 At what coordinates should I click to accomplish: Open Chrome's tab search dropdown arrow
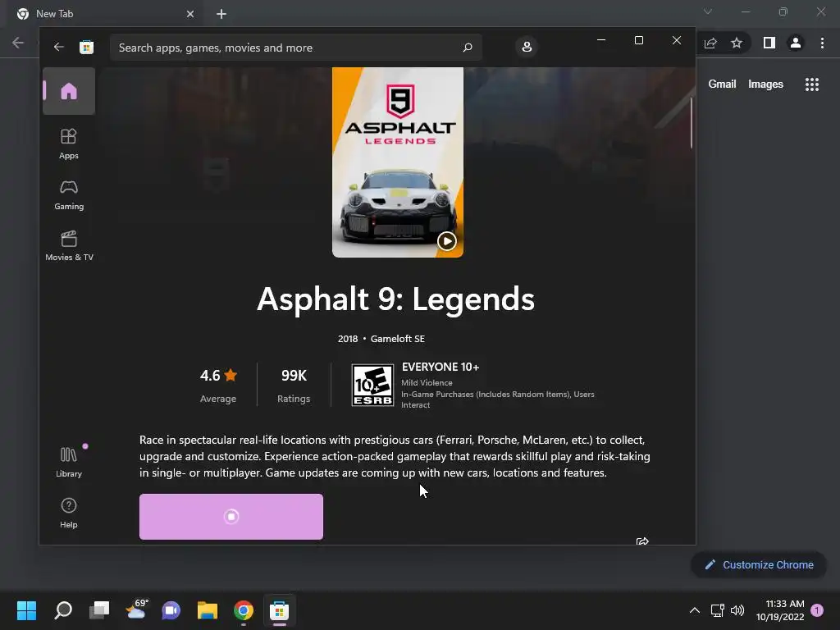tap(708, 11)
